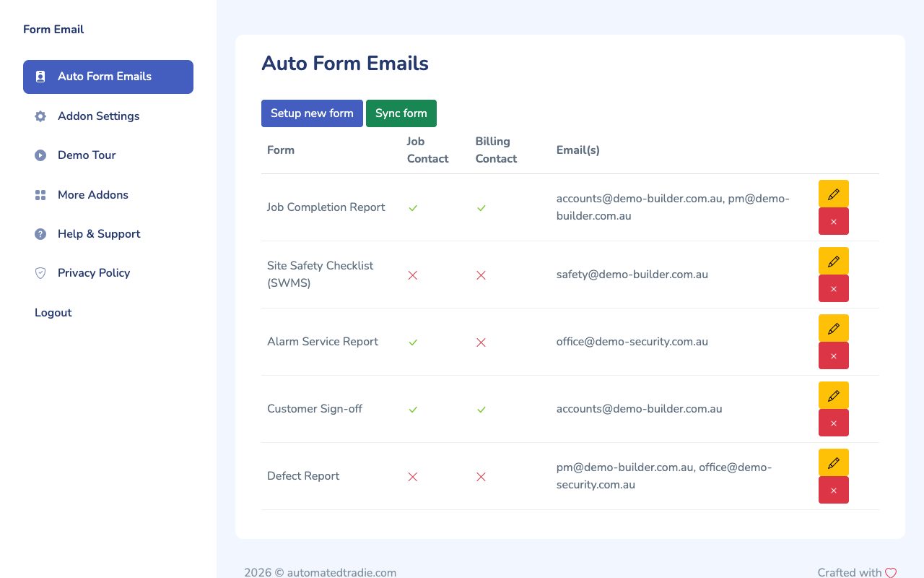Edit the Customer Sign-off row

pyautogui.click(x=834, y=395)
